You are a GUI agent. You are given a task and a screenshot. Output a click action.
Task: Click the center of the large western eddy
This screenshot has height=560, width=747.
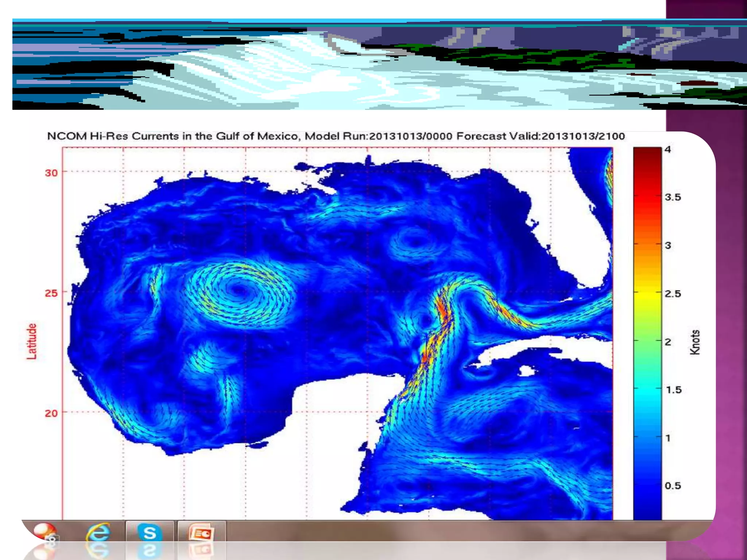(239, 290)
